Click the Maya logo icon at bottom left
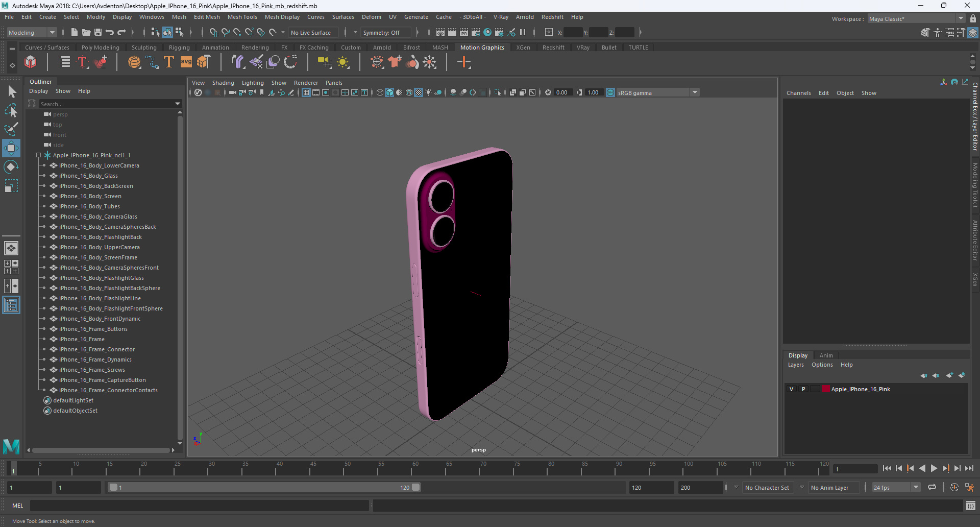This screenshot has height=527, width=980. point(11,446)
